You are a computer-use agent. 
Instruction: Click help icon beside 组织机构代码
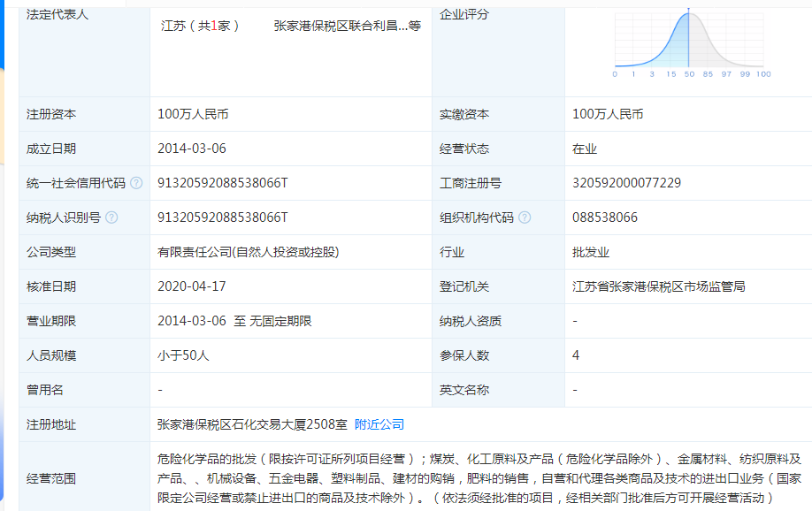coord(525,217)
